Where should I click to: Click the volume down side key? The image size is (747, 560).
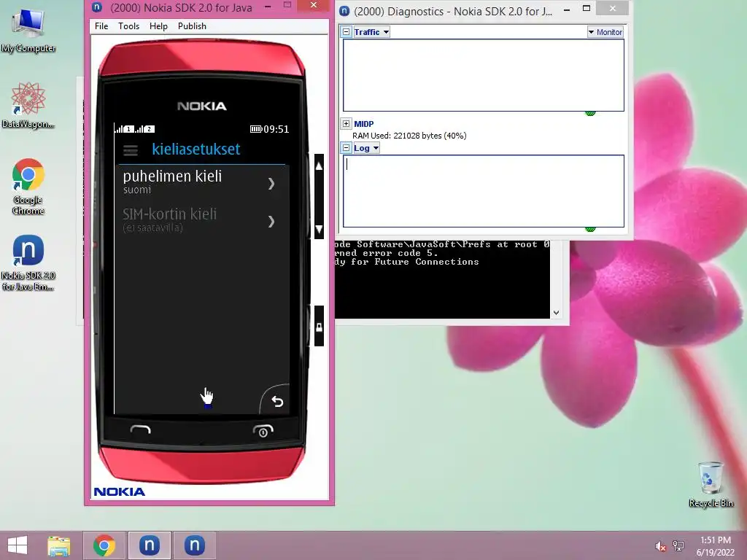click(319, 229)
